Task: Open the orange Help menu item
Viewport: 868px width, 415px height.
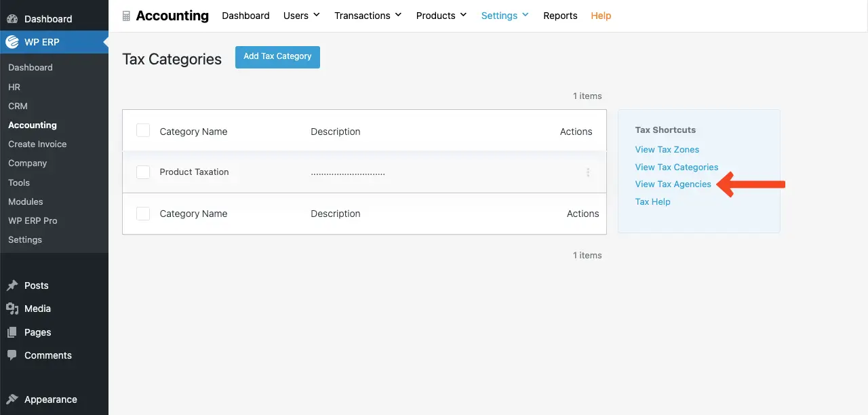Action: [601, 16]
